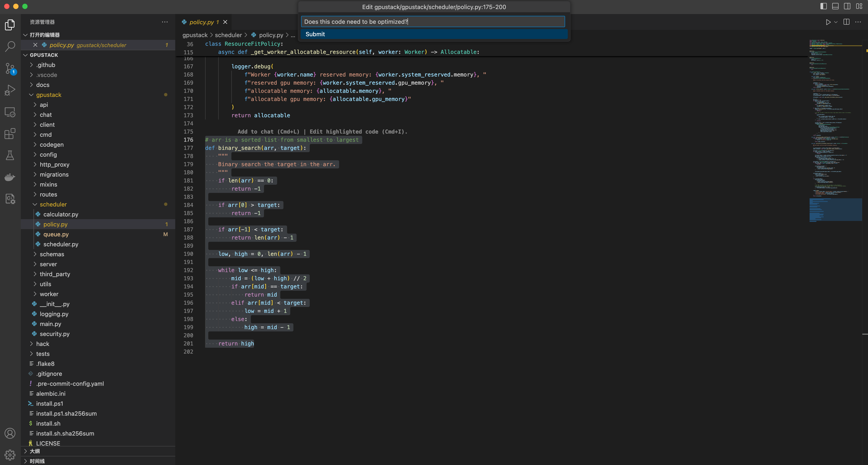Close the policy.py editor tab
Viewport: 868px width, 465px height.
(225, 22)
